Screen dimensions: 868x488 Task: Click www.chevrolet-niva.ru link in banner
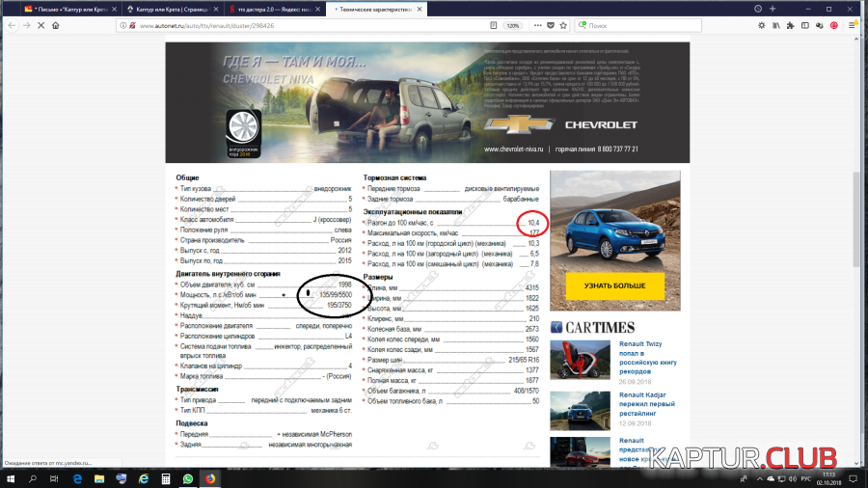click(514, 149)
